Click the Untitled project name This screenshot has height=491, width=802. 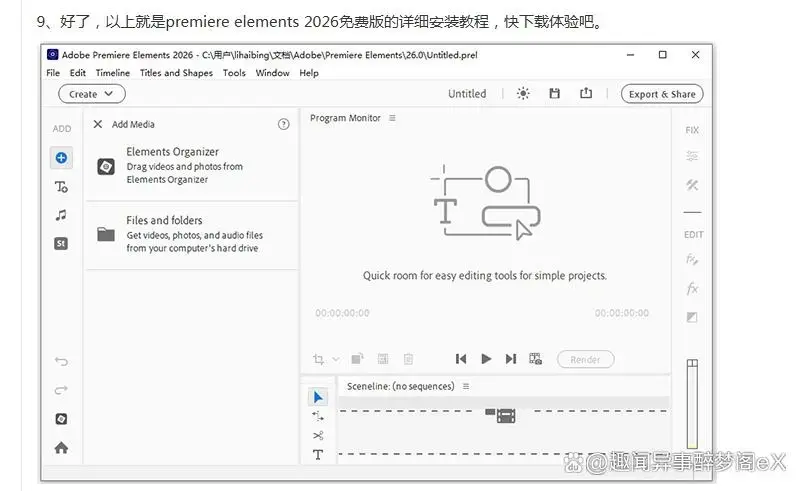pos(467,94)
